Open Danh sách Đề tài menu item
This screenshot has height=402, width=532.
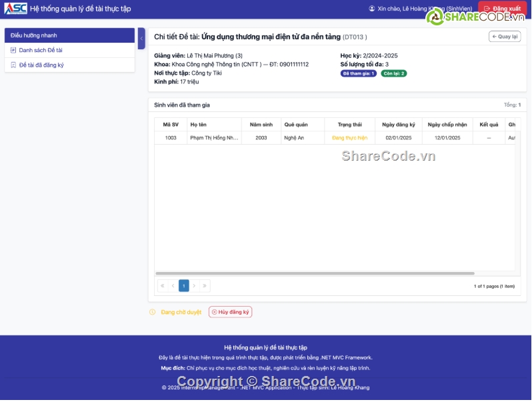pyautogui.click(x=40, y=50)
